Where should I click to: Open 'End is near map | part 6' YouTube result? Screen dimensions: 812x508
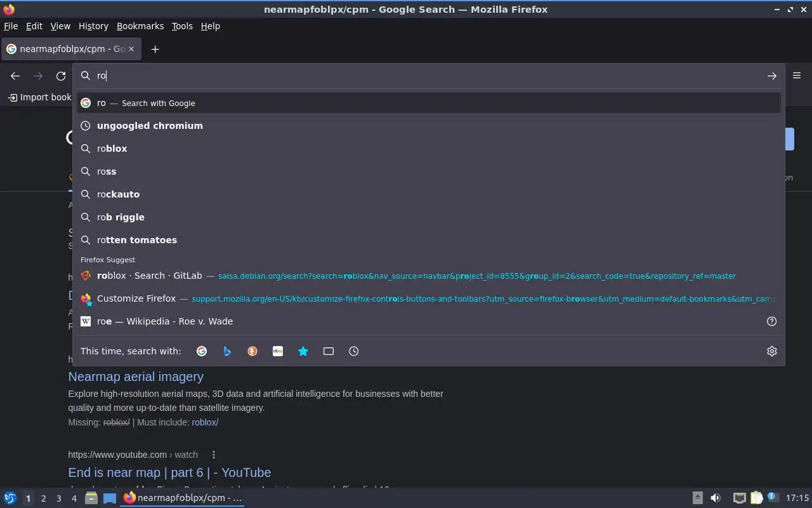point(169,472)
